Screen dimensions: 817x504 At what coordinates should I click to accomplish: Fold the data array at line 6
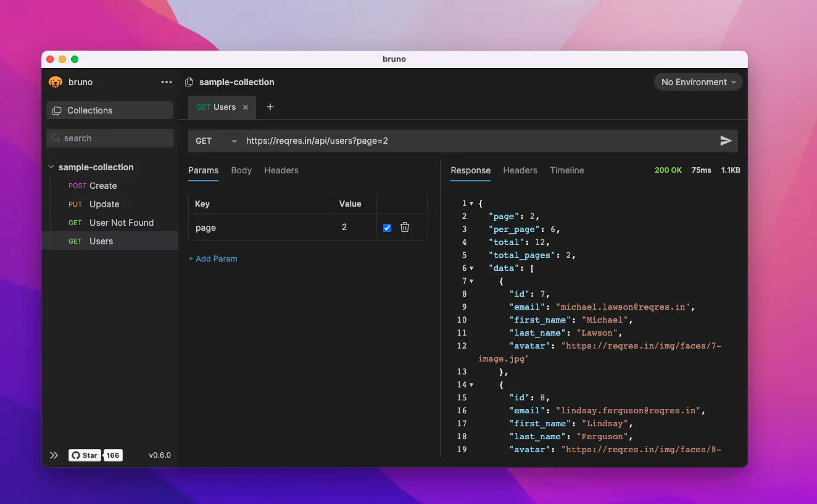471,268
